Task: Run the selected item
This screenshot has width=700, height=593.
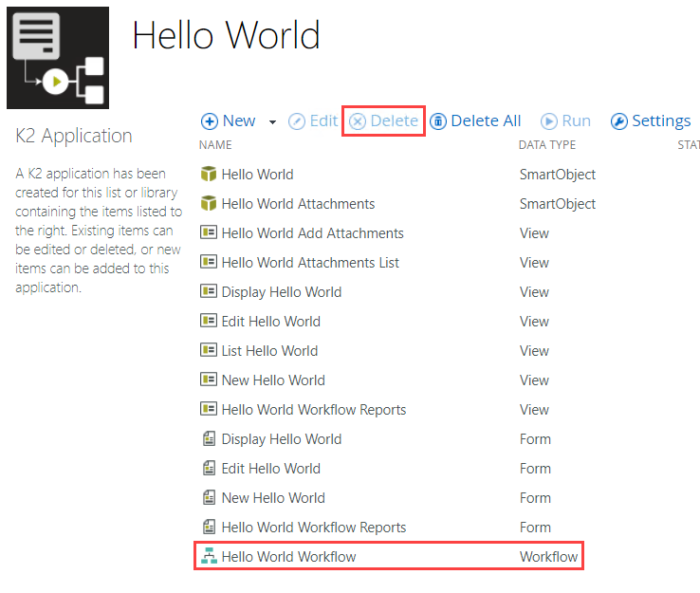Action: click(x=565, y=121)
